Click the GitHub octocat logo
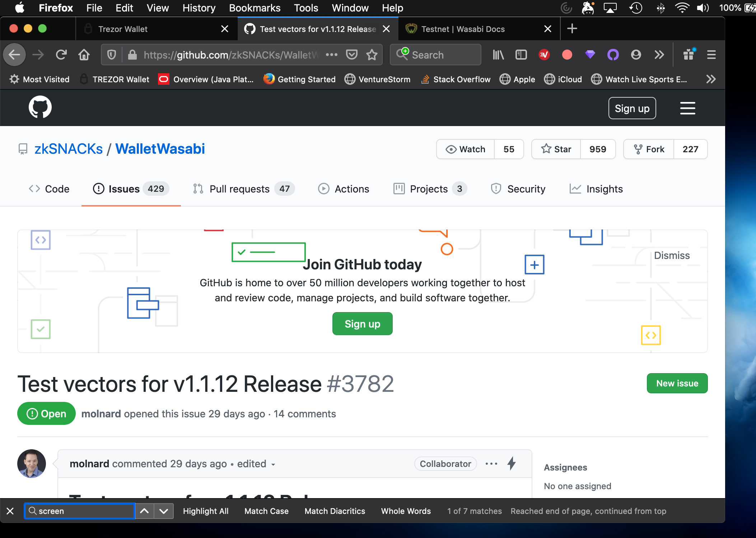This screenshot has height=538, width=756. [x=40, y=107]
